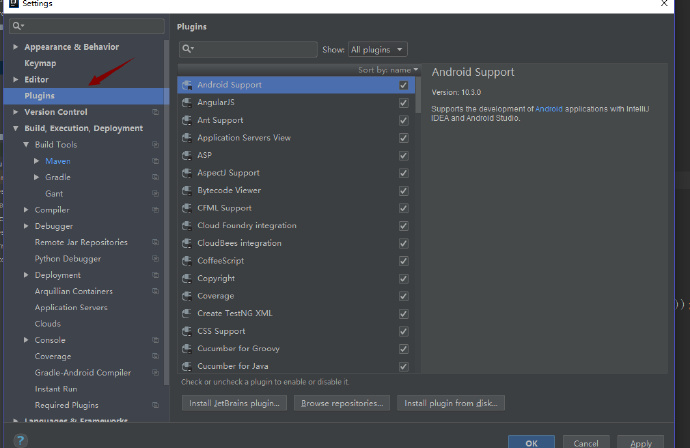Follow the Android link in plugin description
Viewport: 690px width, 448px height.
tap(548, 109)
